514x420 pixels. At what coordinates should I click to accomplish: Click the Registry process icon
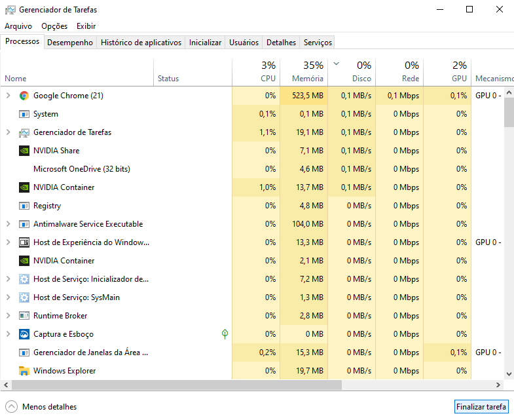24,206
